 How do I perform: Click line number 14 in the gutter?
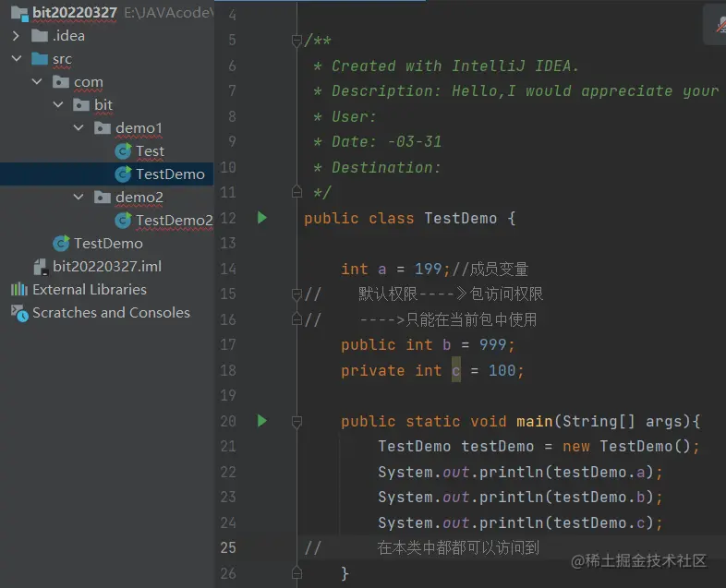pyautogui.click(x=228, y=269)
